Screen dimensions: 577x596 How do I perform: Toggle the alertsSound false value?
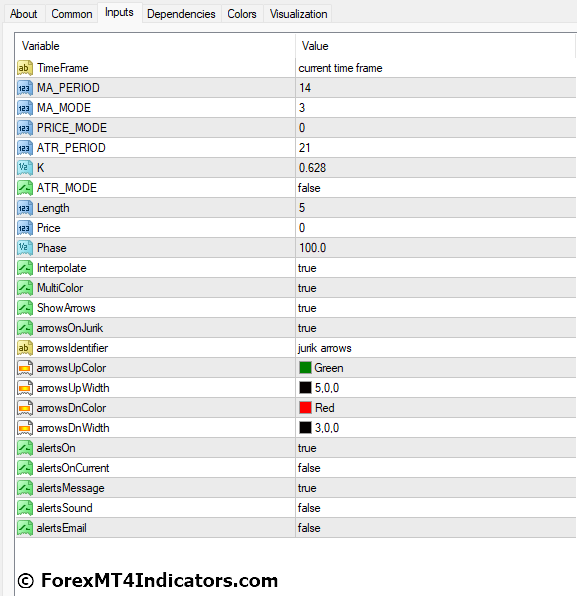(436, 508)
